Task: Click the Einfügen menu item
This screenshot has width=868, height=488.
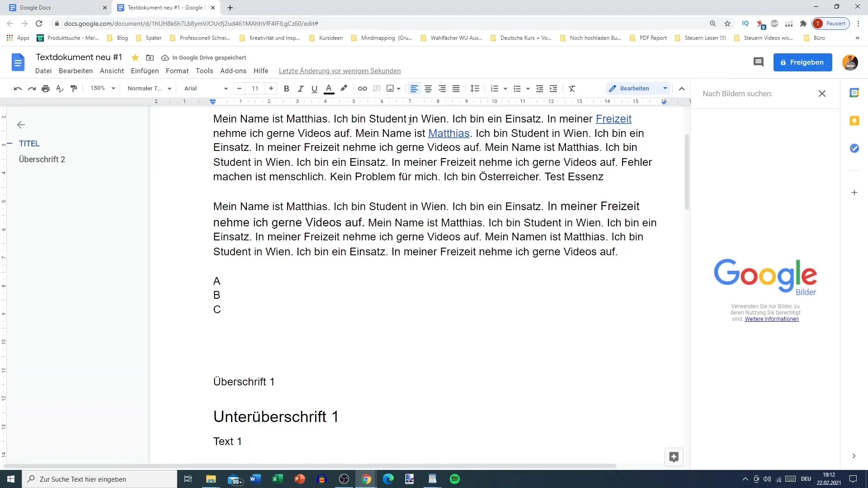Action: pos(144,71)
